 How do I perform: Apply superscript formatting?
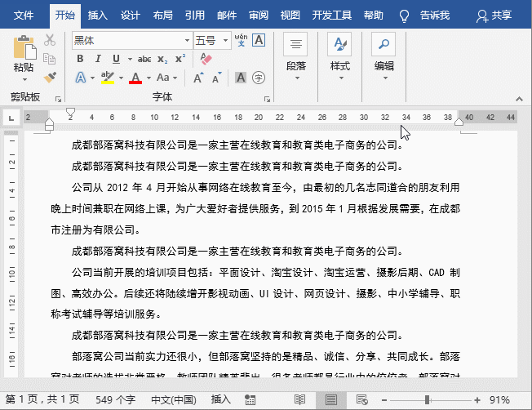point(180,59)
